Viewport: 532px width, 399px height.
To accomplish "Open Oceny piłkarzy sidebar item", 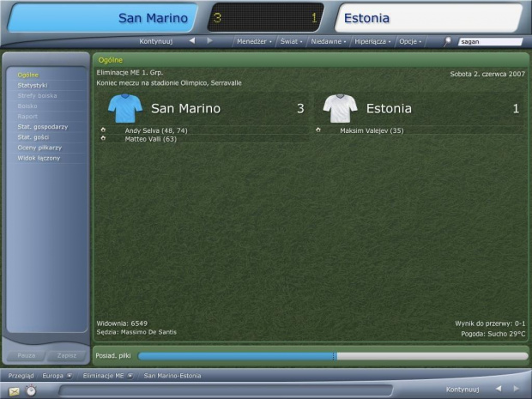I will click(39, 148).
